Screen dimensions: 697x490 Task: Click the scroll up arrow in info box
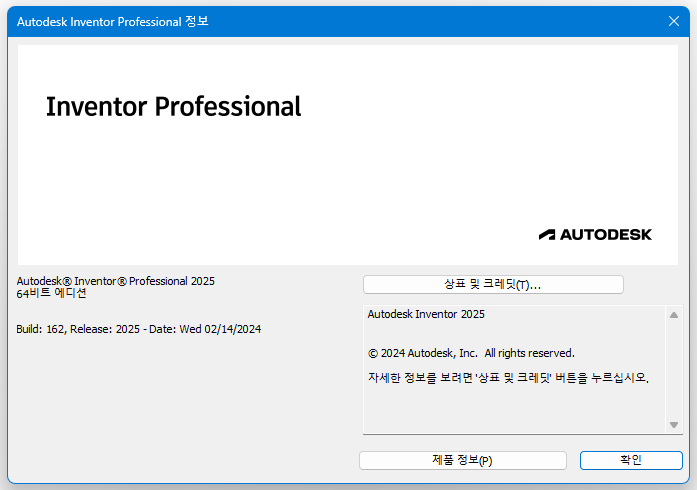coord(673,315)
